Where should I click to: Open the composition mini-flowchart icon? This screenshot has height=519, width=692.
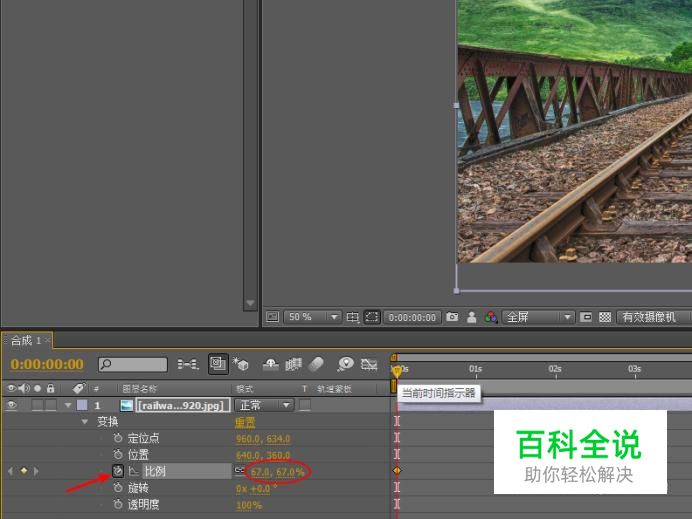pos(188,364)
